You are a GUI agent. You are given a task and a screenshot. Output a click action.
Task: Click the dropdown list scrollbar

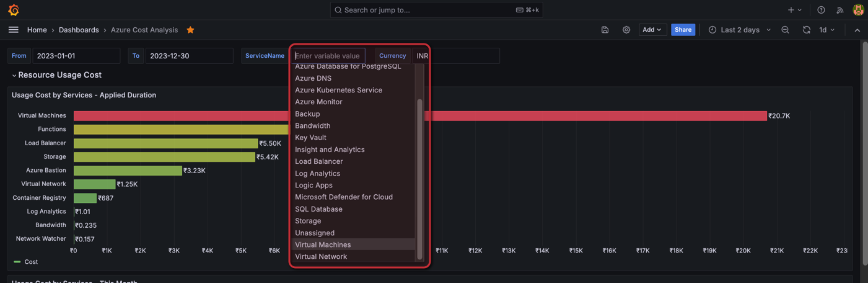coord(419,179)
